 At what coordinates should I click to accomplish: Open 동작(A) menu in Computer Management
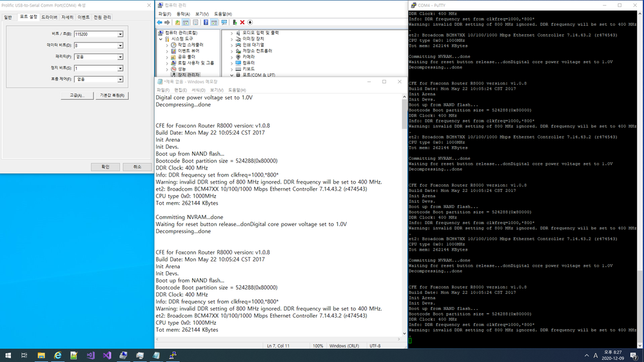(x=183, y=14)
